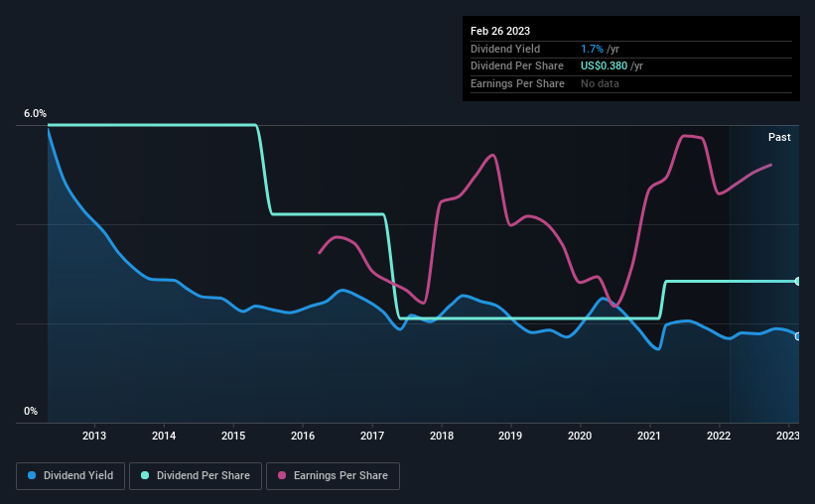Viewport: 815px width, 504px height.
Task: Click the US$0.380 Dividend Per Share value
Action: pyautogui.click(x=604, y=66)
